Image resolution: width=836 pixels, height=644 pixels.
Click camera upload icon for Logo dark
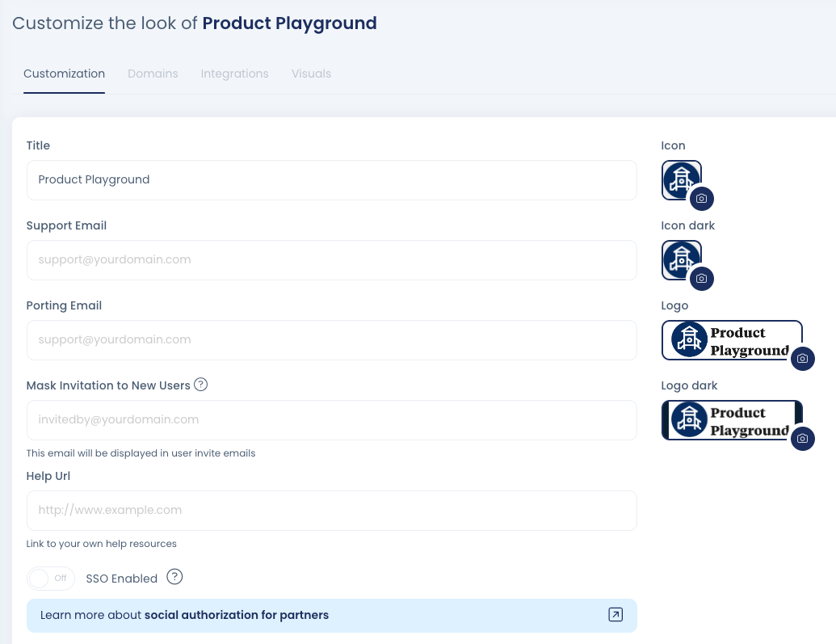click(x=802, y=438)
